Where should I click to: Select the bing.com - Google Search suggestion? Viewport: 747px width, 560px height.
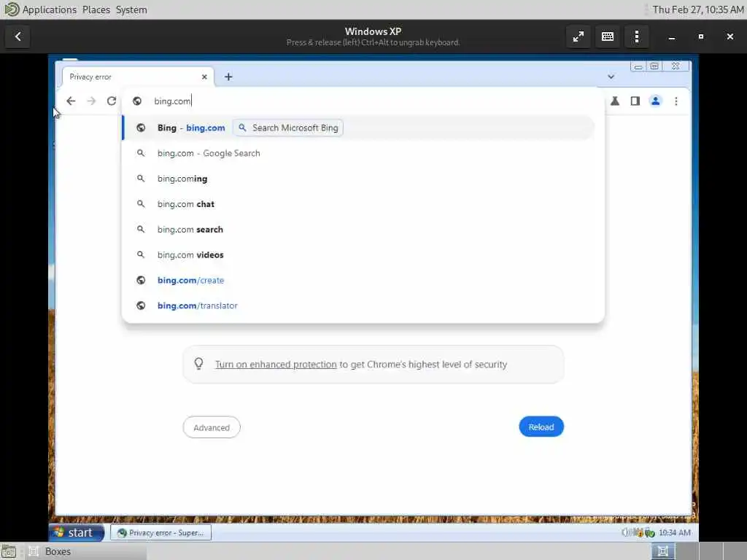(358, 153)
